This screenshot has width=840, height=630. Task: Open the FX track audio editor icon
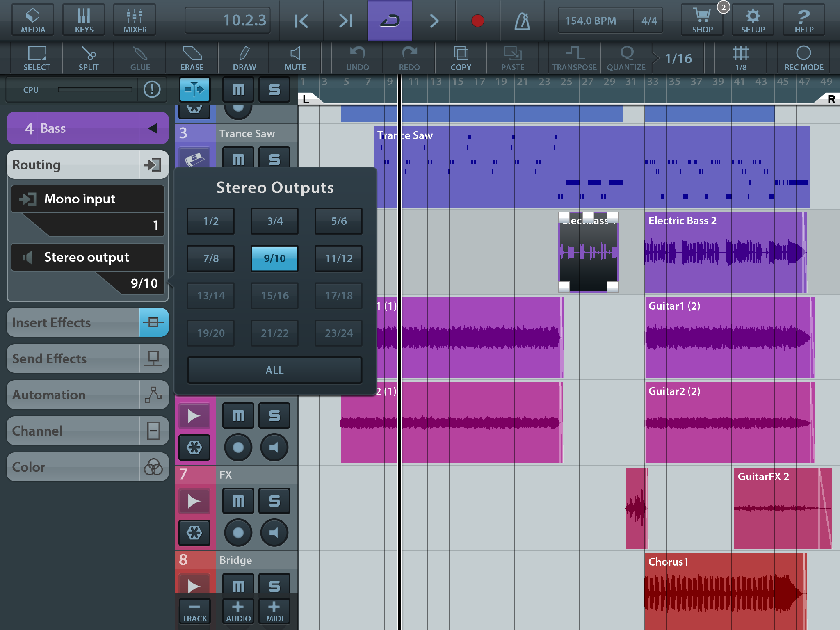tap(194, 501)
